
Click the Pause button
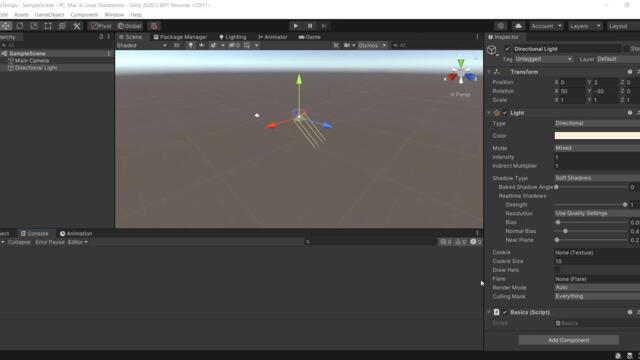click(x=310, y=26)
